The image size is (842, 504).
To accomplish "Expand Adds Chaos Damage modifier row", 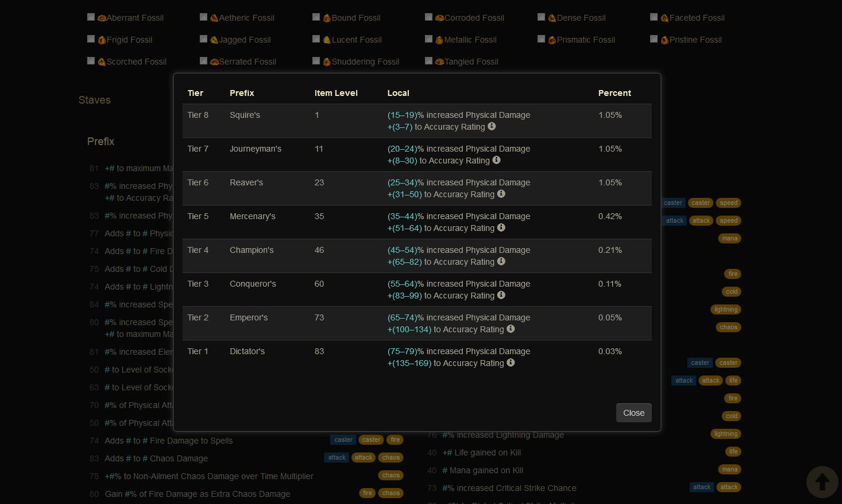I will [x=156, y=458].
